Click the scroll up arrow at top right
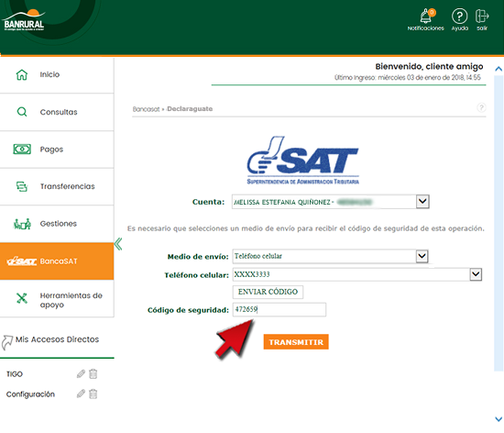Viewport: 504px width, 433px height. pyautogui.click(x=499, y=69)
